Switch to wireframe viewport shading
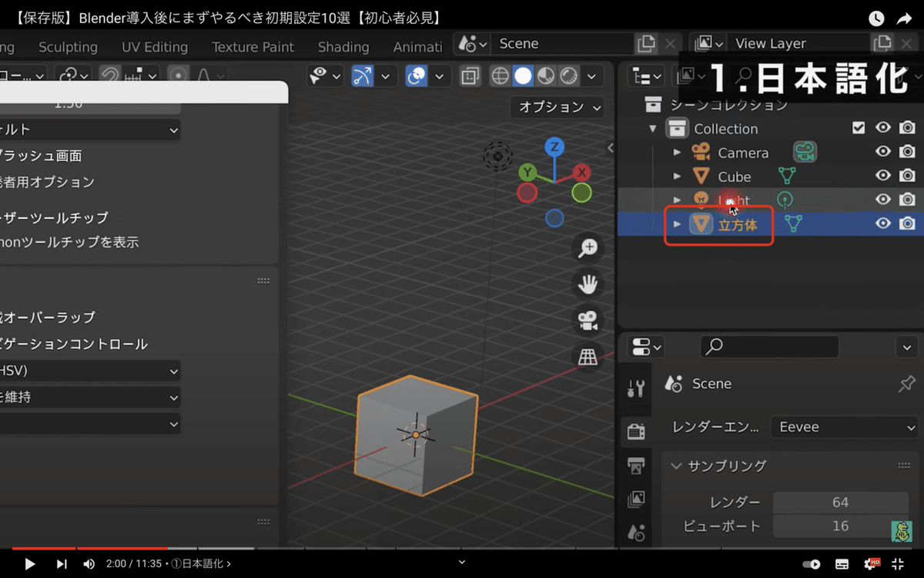 point(500,76)
